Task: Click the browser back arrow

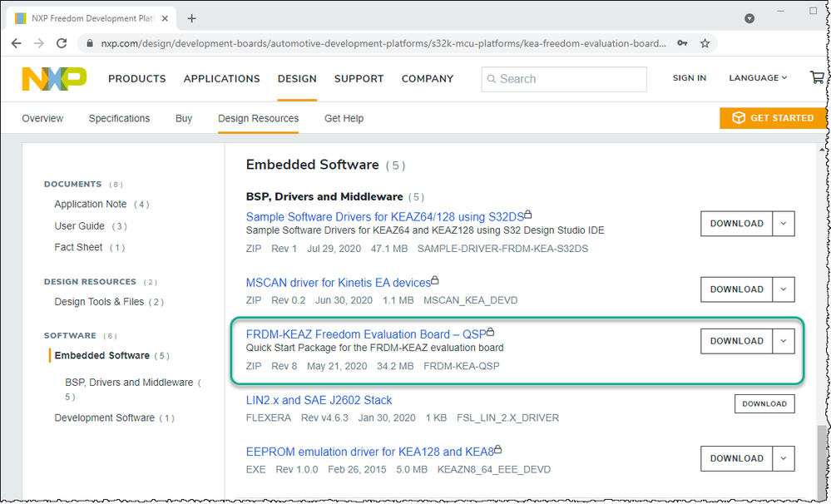Action: [x=17, y=43]
